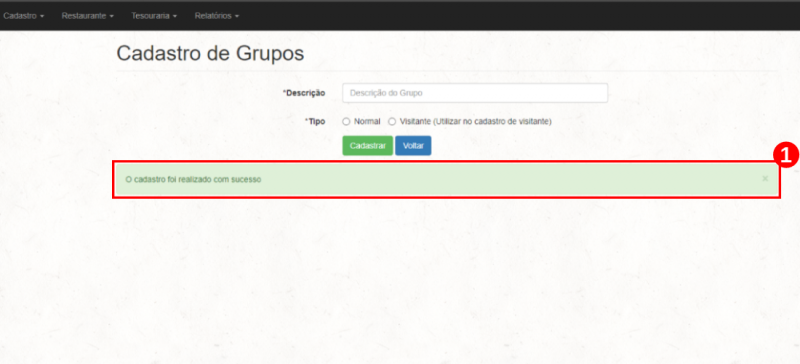
Task: Click the Cadastro de Grupos heading
Action: (x=210, y=54)
